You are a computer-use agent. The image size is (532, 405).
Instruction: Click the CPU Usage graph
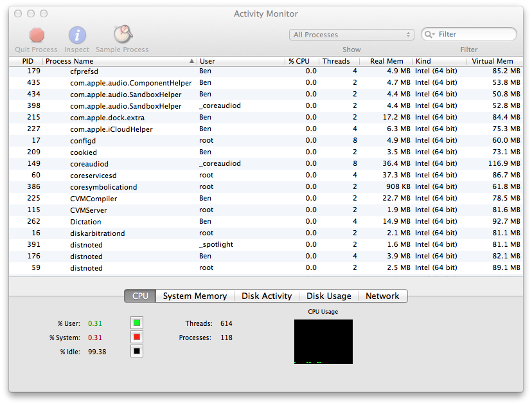(x=323, y=341)
